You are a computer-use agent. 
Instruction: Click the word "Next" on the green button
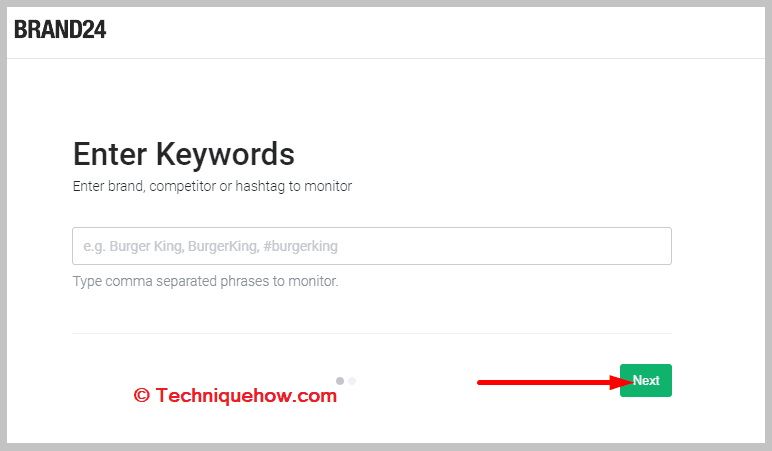coord(646,380)
